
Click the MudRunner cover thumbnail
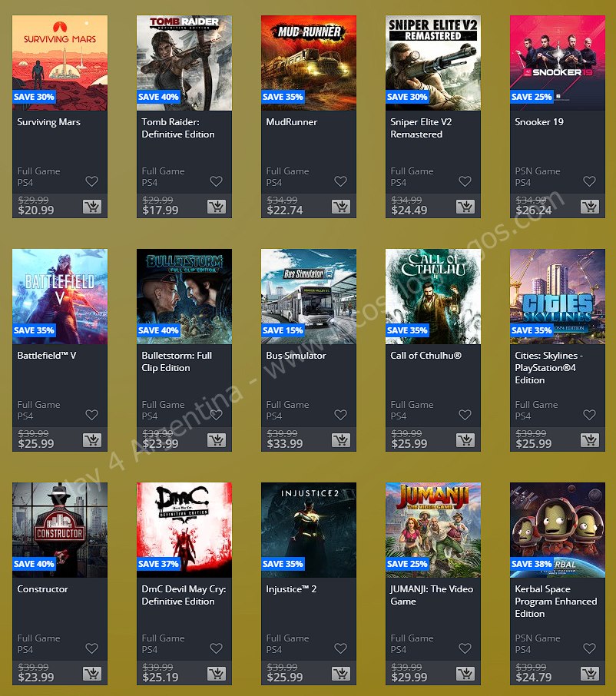click(x=309, y=63)
